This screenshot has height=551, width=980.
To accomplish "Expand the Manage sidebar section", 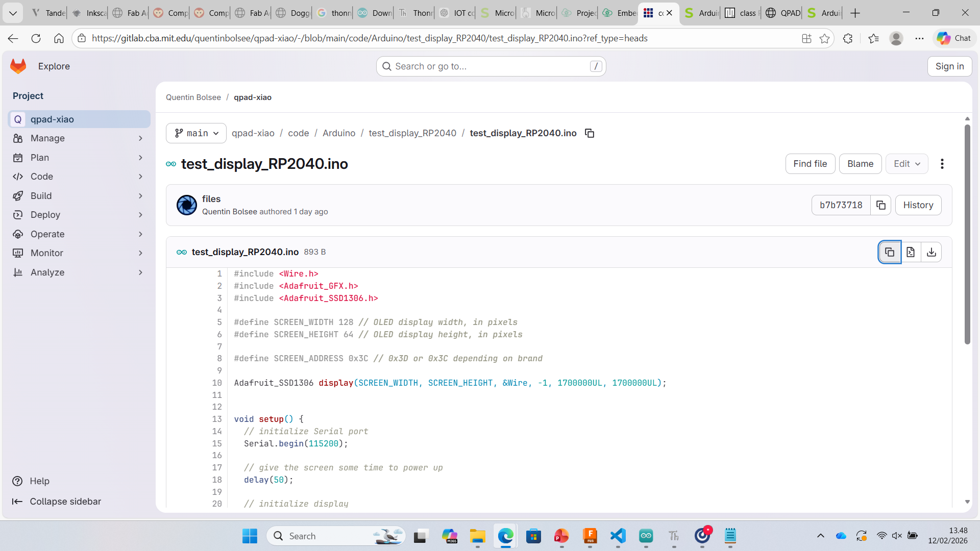I will click(x=79, y=138).
